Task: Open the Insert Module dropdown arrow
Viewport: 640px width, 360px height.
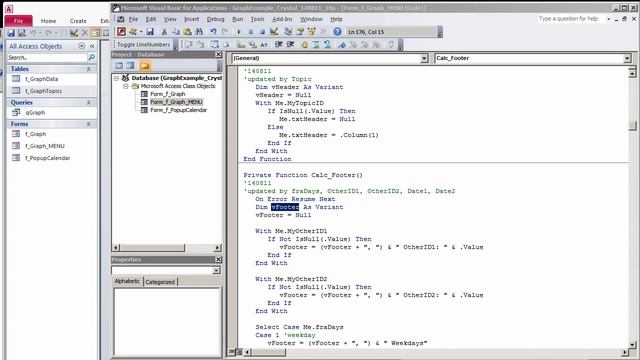Action: click(x=141, y=31)
